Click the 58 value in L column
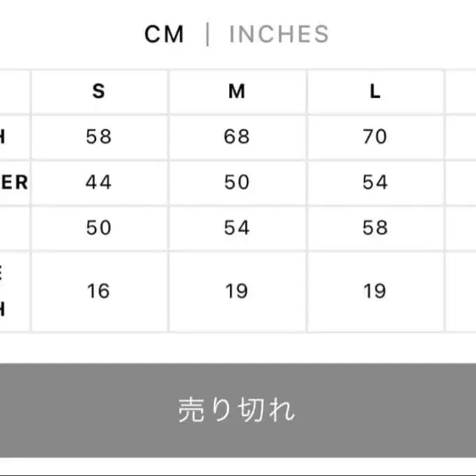Screen dimensions: 476x476 point(375,228)
